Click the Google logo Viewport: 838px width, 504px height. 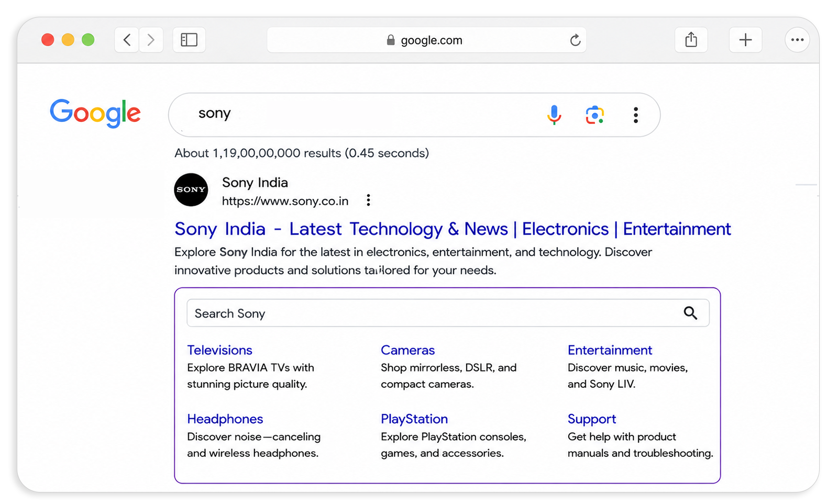(95, 113)
